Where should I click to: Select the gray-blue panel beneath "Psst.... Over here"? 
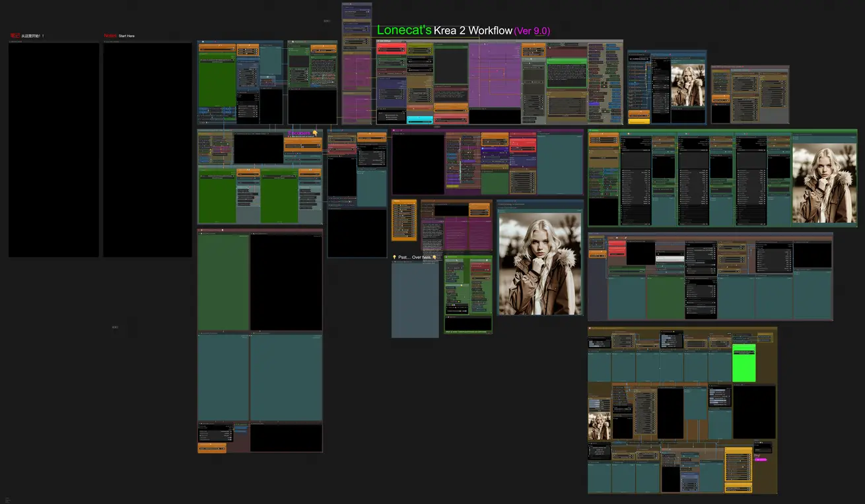(x=415, y=299)
